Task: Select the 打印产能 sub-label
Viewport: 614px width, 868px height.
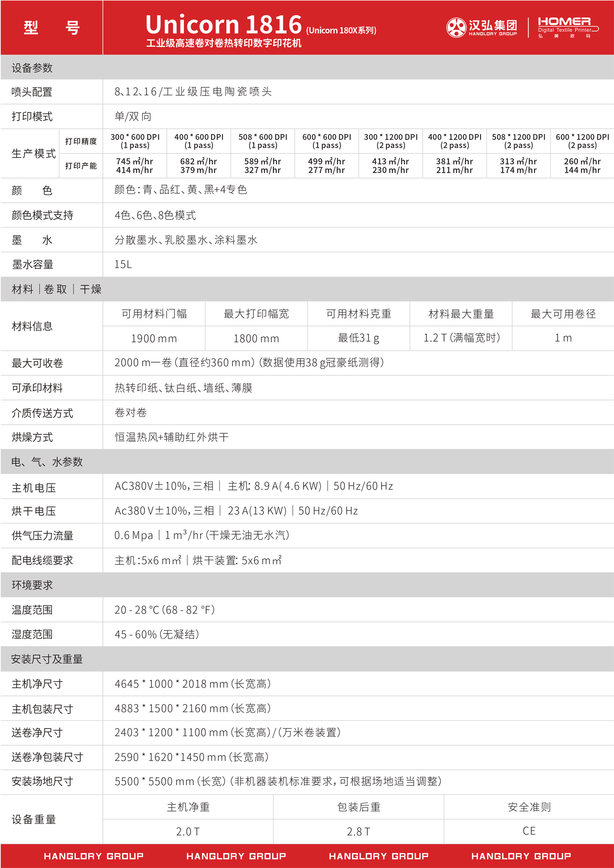Action: (x=81, y=166)
